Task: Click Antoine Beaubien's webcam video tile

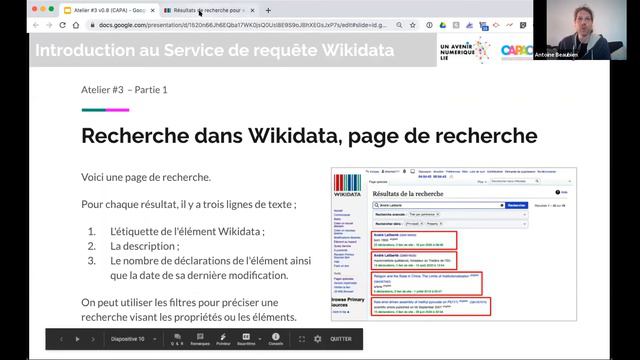Action: click(x=580, y=30)
